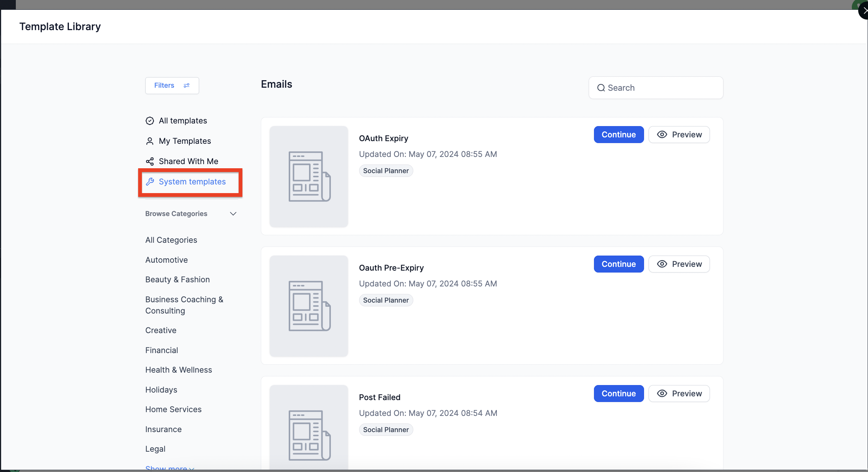Click the Oauth Pre-Expiry template thumbnail
This screenshot has width=868, height=472.
(309, 306)
